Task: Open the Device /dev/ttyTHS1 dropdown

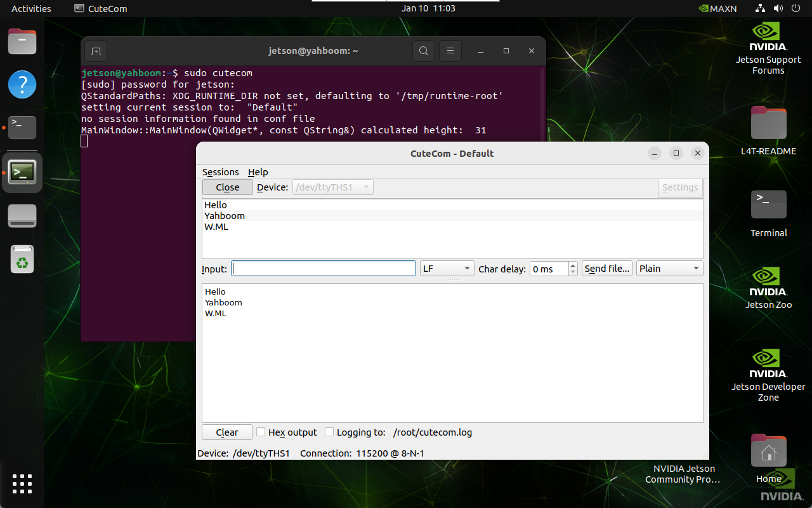Action: (332, 187)
